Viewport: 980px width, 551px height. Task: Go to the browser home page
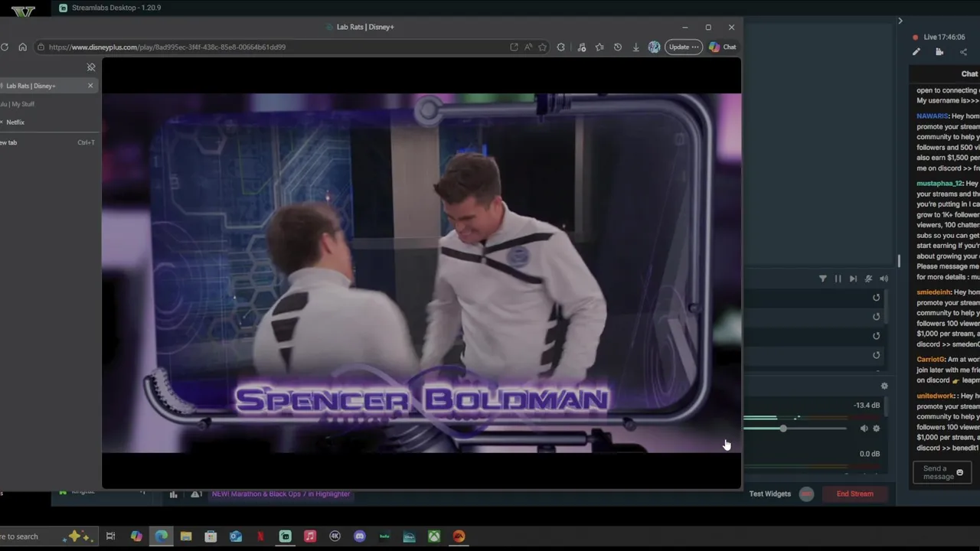point(22,47)
